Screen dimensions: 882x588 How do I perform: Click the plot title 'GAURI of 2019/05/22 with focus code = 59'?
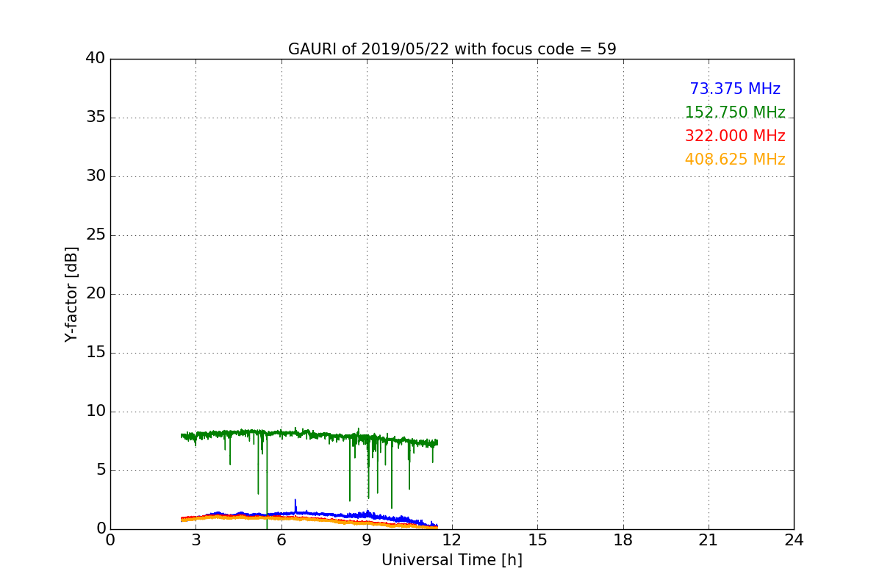[452, 49]
